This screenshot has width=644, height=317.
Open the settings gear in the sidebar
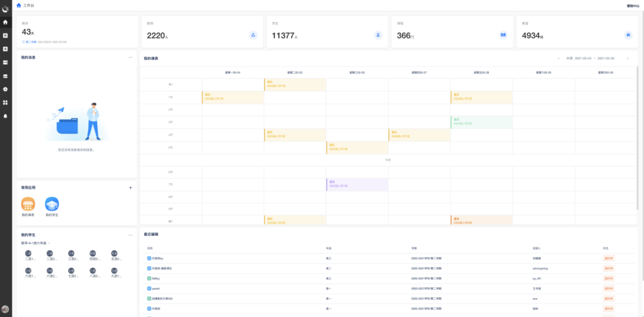click(x=6, y=89)
